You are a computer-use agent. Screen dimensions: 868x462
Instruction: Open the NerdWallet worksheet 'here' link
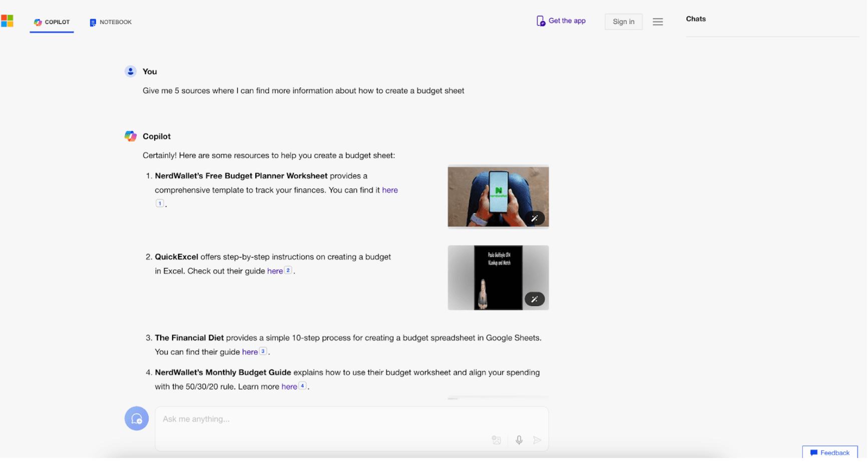click(390, 190)
